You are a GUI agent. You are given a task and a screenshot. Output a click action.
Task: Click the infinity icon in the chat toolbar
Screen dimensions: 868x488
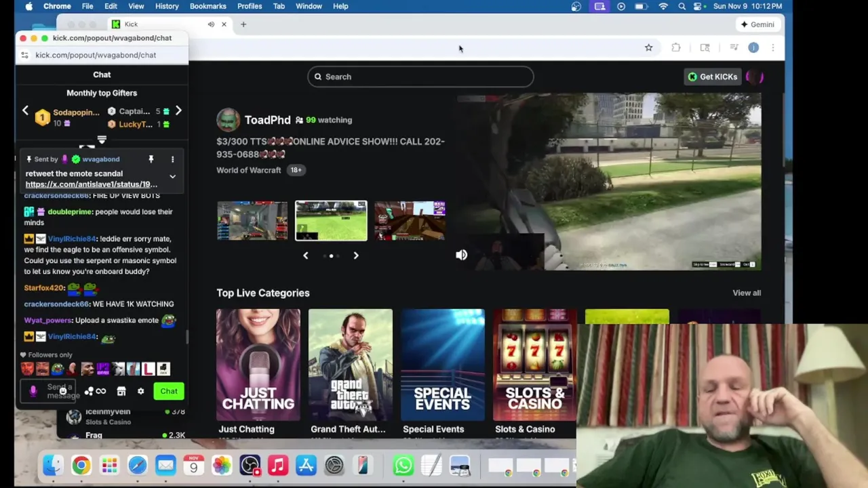click(101, 391)
